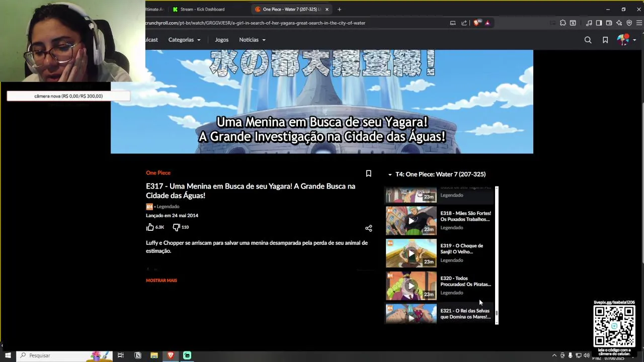Open E320 - Todos Procurados title

coord(465,282)
